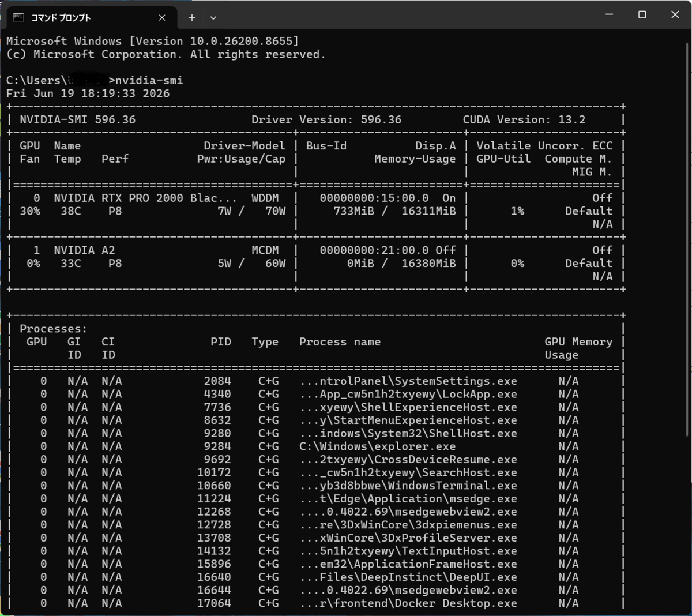
Task: Click the 33C temperature value
Action: (71, 264)
